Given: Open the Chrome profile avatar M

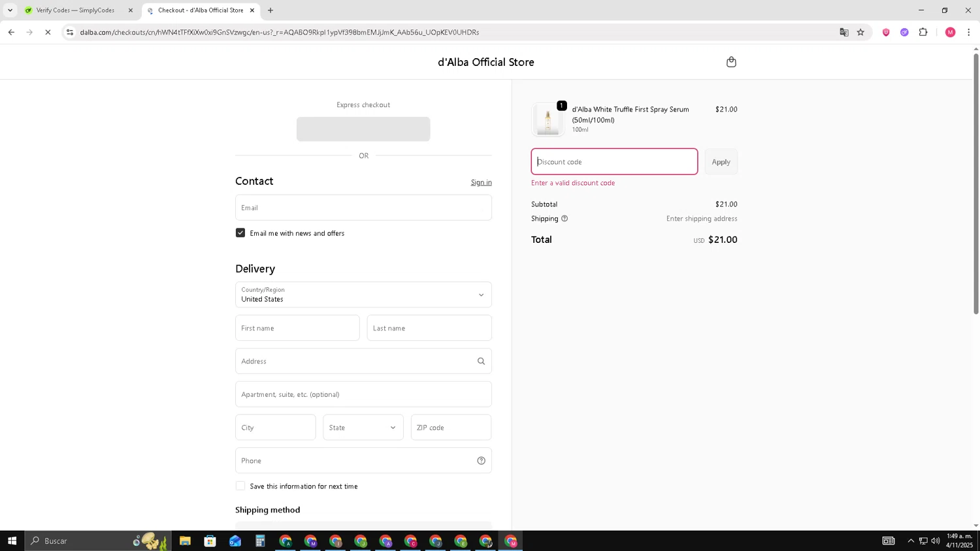Looking at the screenshot, I should tap(950, 32).
